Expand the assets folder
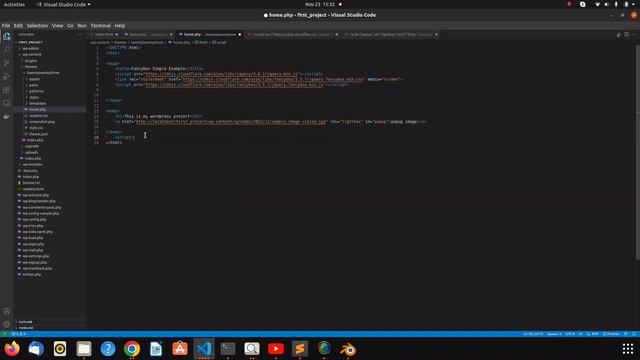Image resolution: width=640 pixels, height=360 pixels. [x=34, y=79]
